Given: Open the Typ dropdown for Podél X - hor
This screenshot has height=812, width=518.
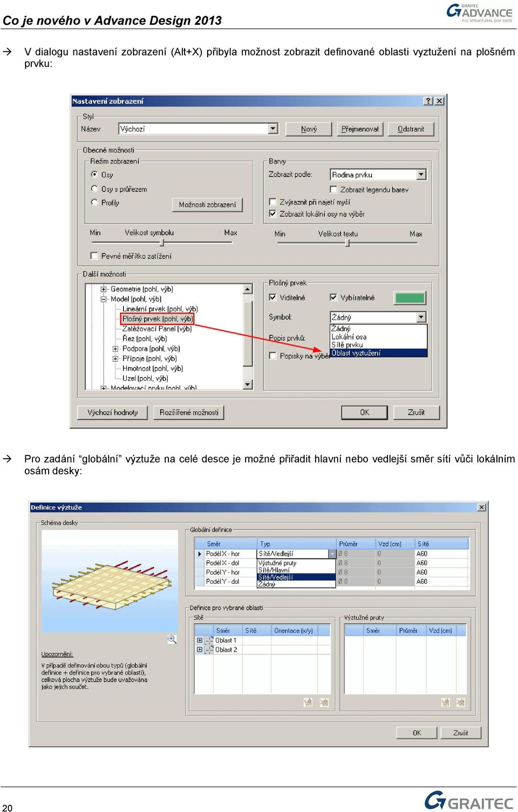Looking at the screenshot, I should click(332, 554).
